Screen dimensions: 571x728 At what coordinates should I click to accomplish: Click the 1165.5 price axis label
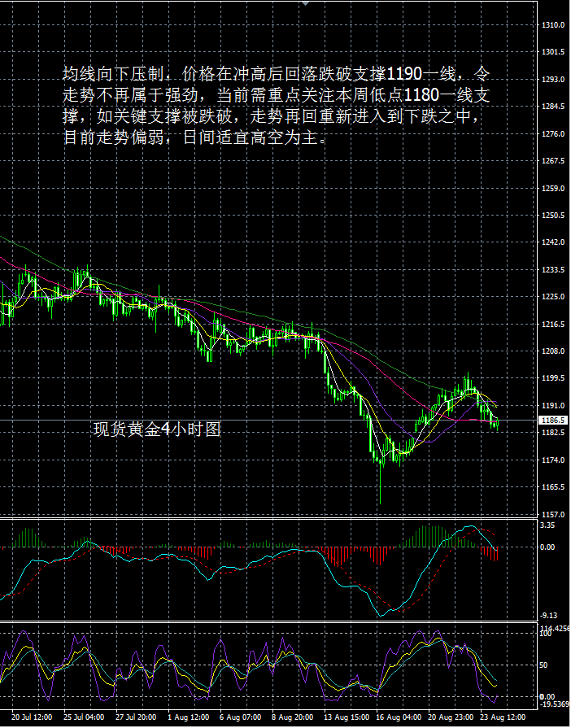(553, 487)
